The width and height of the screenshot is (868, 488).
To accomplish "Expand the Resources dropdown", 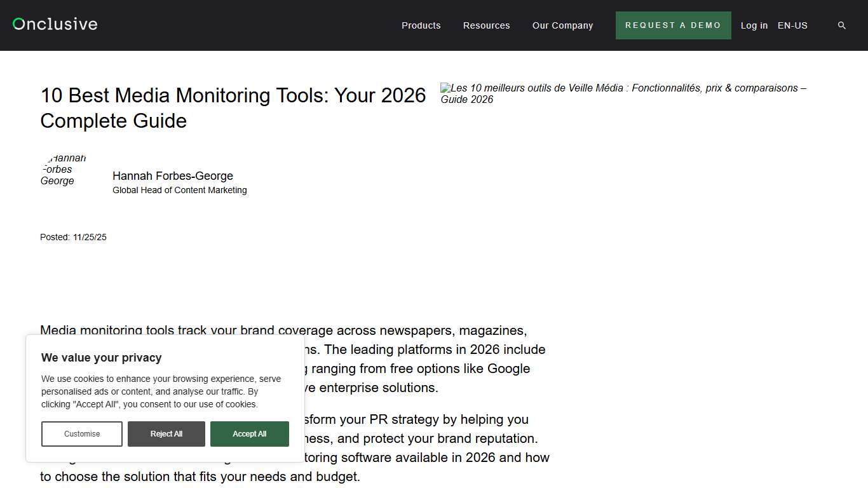I will 486,25.
